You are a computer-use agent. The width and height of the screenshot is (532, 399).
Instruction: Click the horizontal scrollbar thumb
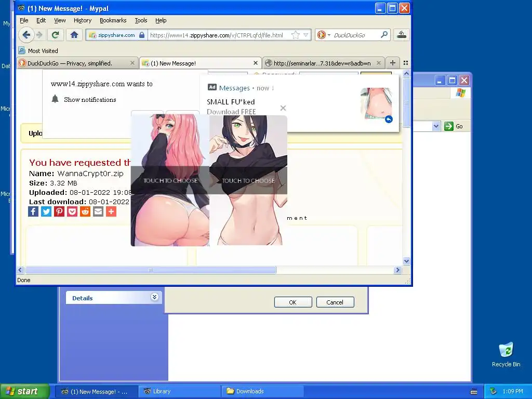pyautogui.click(x=151, y=270)
